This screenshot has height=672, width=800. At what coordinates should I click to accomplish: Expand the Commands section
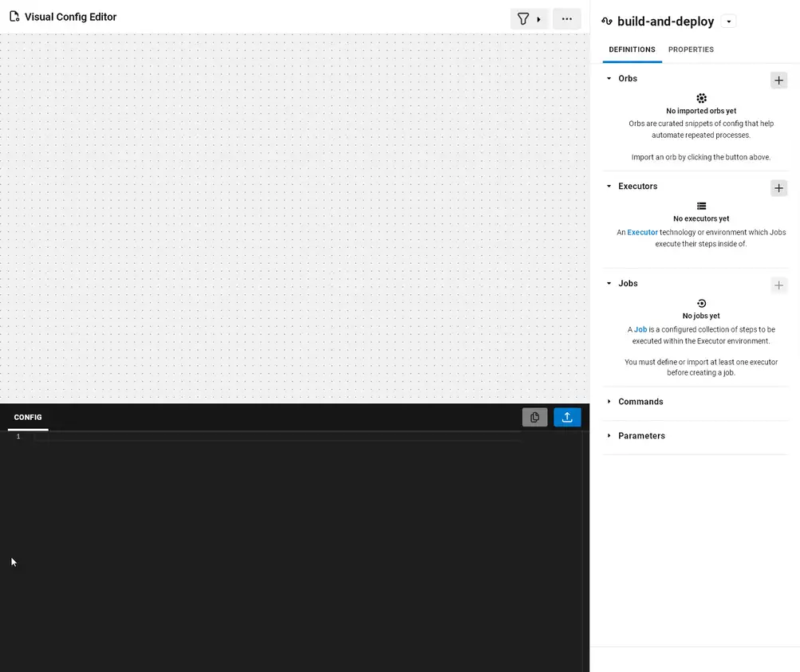609,401
